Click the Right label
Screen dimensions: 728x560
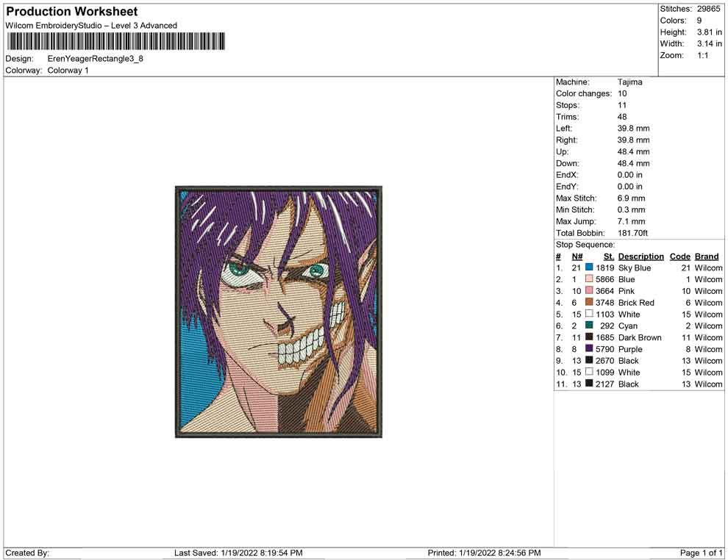[567, 140]
